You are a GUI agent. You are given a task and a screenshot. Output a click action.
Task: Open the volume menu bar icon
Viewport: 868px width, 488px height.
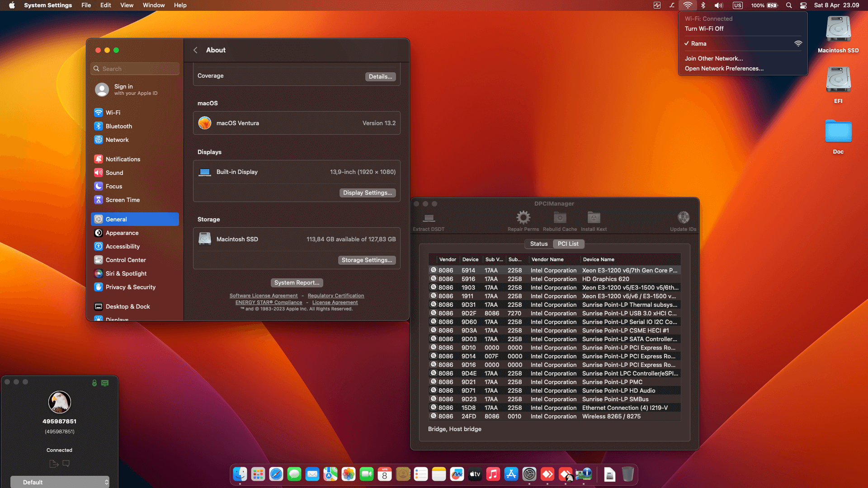pyautogui.click(x=719, y=5)
